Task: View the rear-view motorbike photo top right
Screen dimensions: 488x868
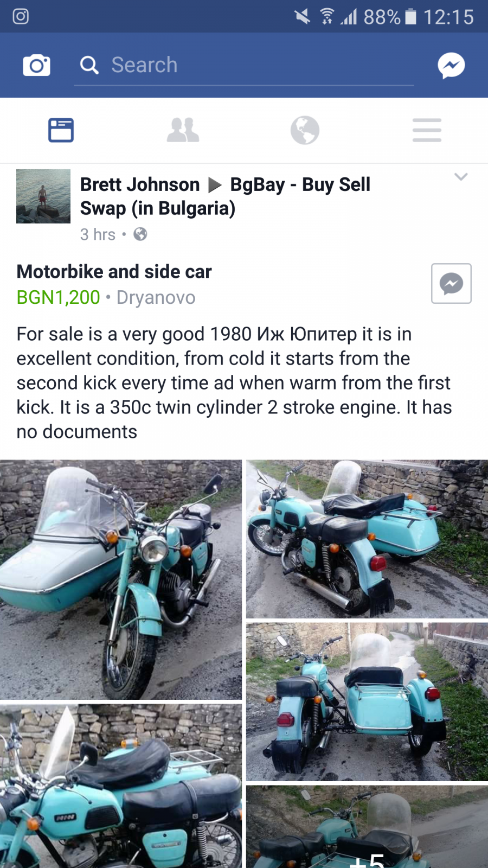Action: [367, 539]
